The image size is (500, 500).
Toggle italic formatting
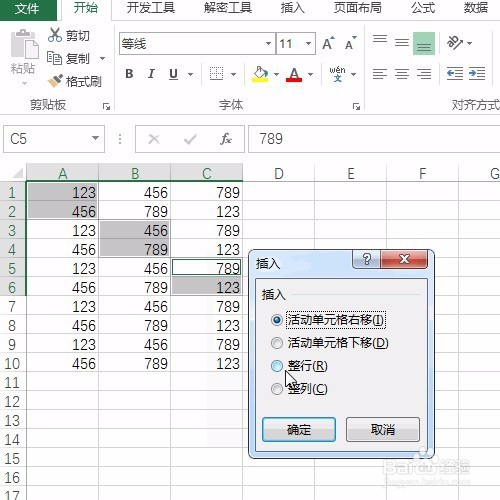point(151,74)
